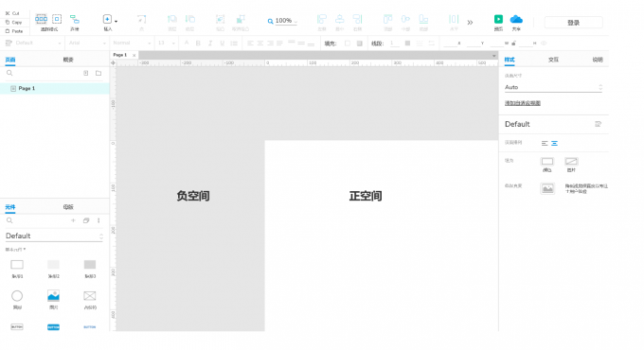This screenshot has height=350, width=644.
Task: Click the Copy command
Action: coord(13,22)
